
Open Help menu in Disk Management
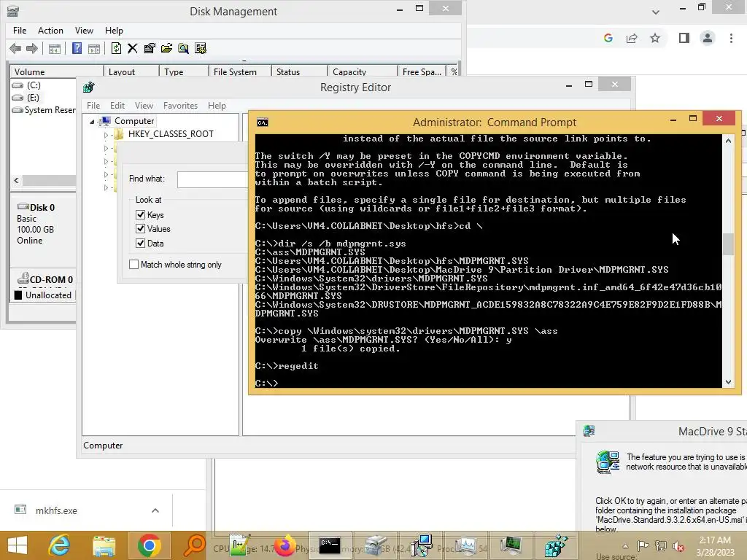click(114, 31)
